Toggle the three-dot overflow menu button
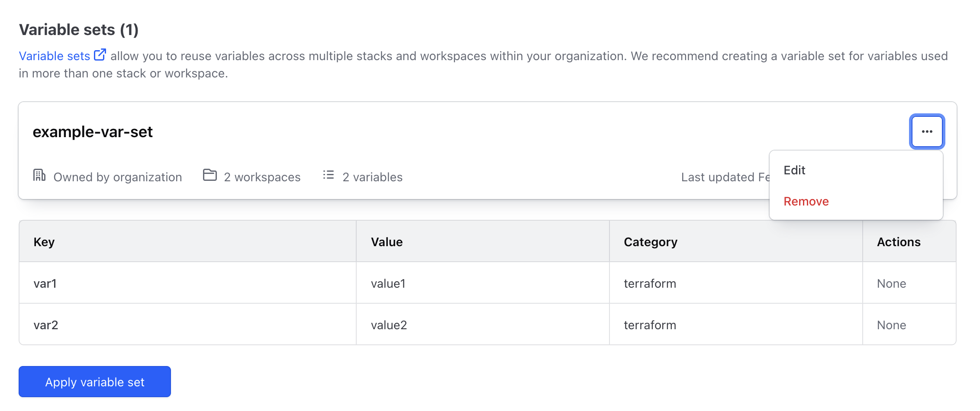Viewport: 980px width, 411px height. pos(927,132)
